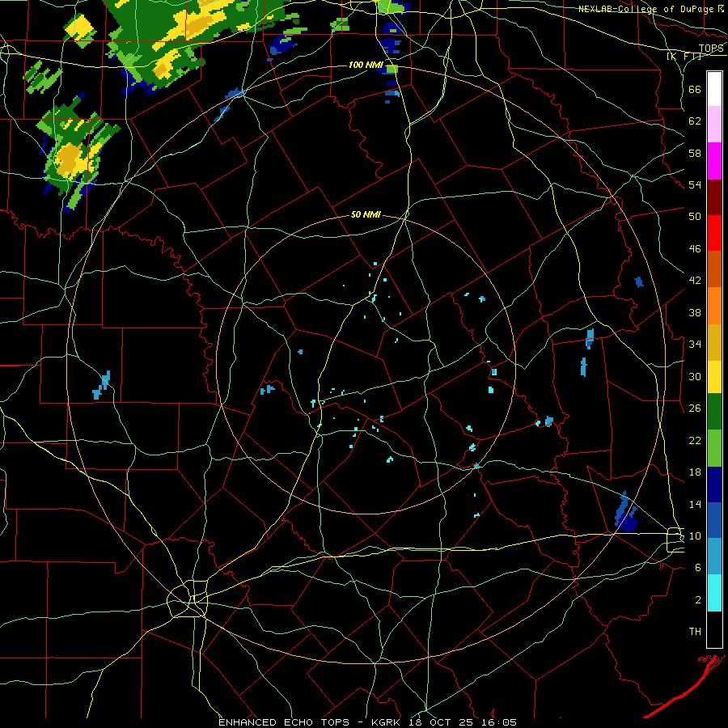Viewport: 728px width, 728px height.
Task: Click the KGRK station identifier
Action: pos(387,722)
